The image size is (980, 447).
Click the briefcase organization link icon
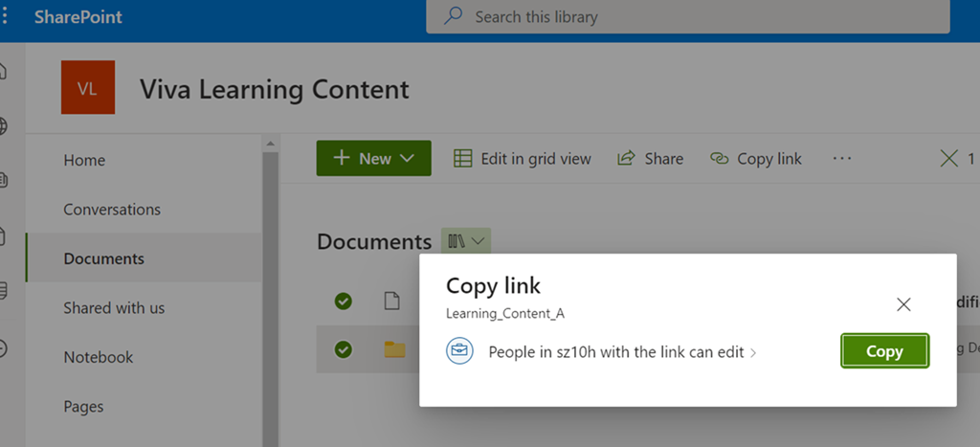pyautogui.click(x=459, y=350)
